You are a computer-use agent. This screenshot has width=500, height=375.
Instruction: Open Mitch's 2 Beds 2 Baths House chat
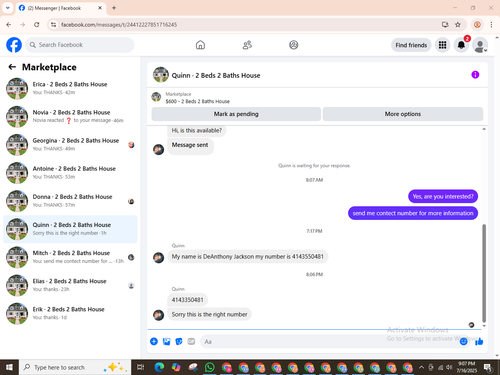70,257
